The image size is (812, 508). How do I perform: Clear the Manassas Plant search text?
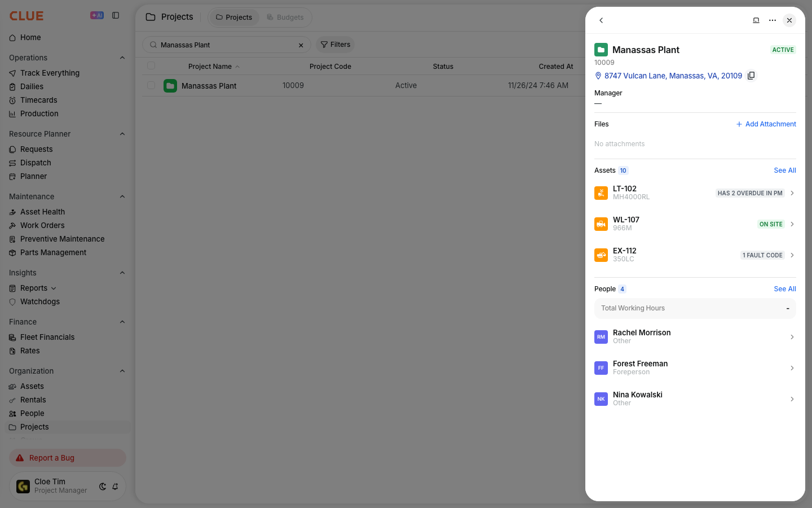301,45
